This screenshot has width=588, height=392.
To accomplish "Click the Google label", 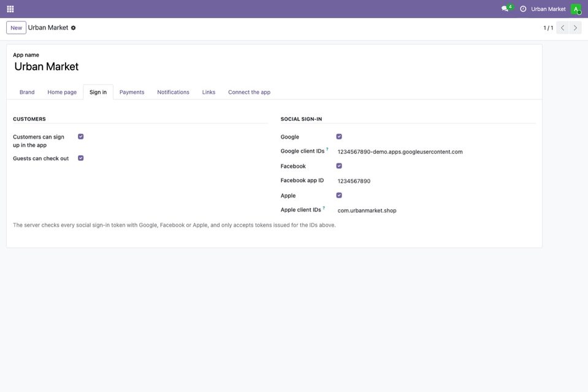I will pyautogui.click(x=290, y=137).
